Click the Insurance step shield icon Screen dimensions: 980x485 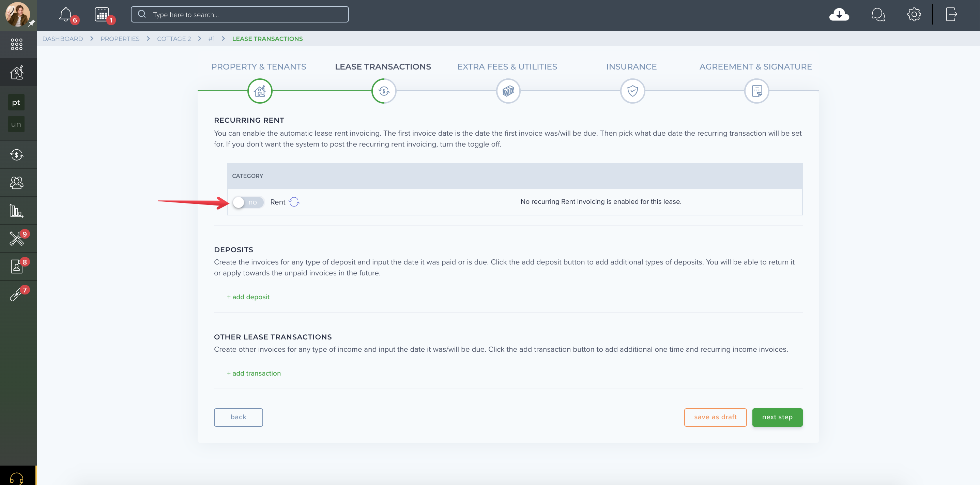632,91
